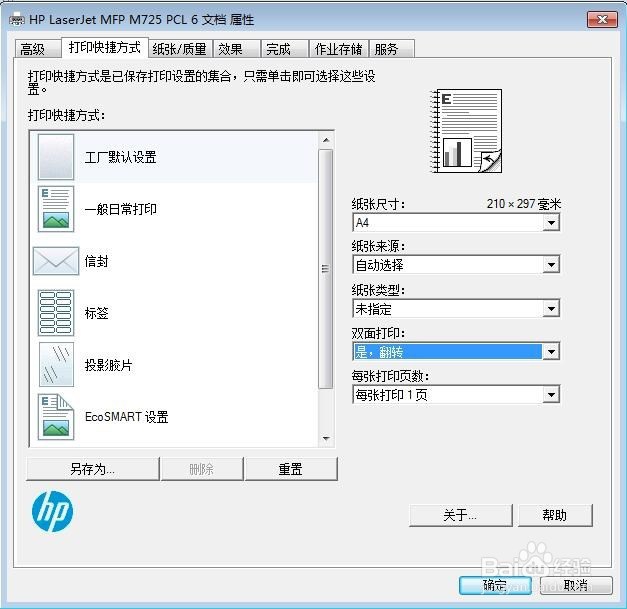Viewport: 627px width, 609px height.
Task: Click the 标签 label-sheet icon
Action: pos(56,313)
